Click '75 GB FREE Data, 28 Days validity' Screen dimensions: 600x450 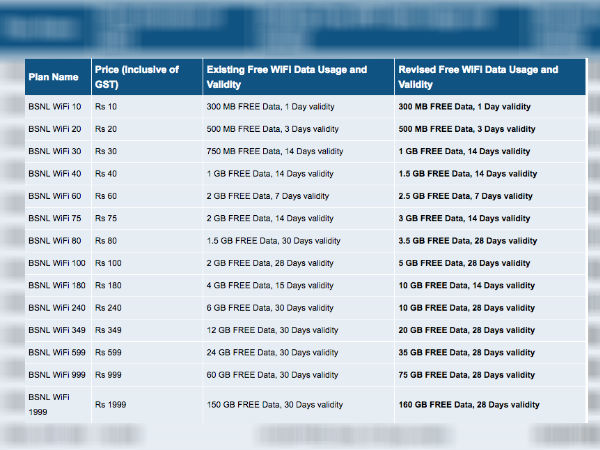click(x=466, y=375)
